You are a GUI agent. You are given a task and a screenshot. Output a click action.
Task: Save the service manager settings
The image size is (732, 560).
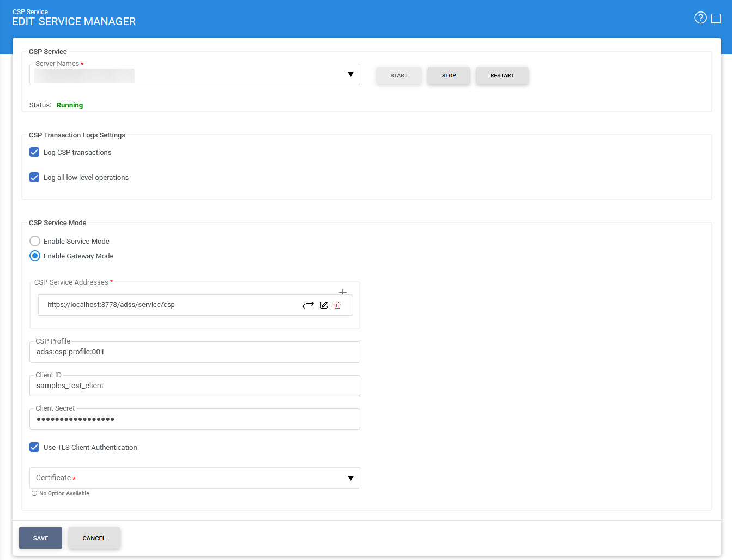pyautogui.click(x=40, y=538)
